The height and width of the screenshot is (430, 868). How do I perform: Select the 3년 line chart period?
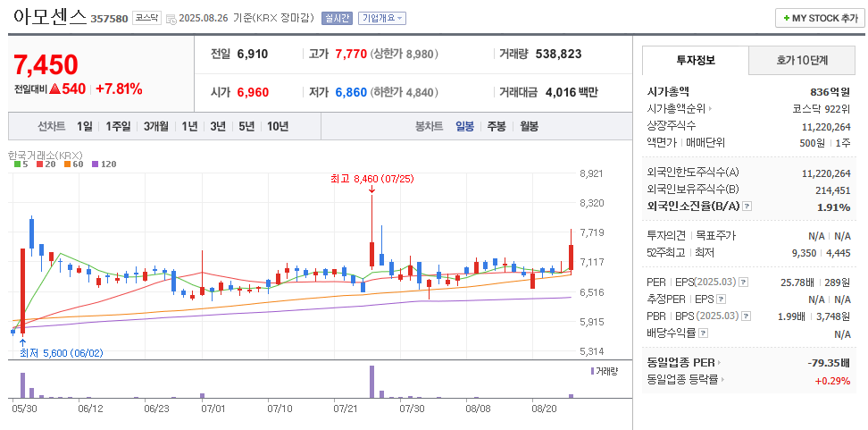click(218, 126)
